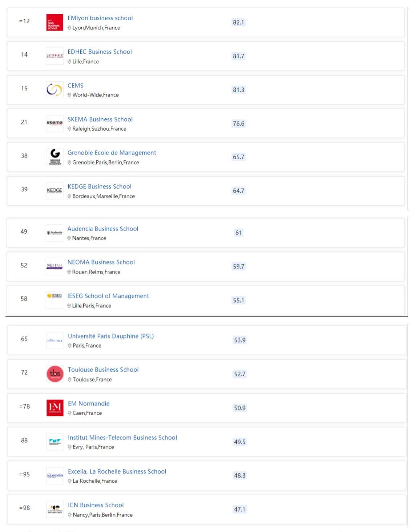Click the EDHEC Business School logo
The image size is (416, 532).
pos(54,56)
